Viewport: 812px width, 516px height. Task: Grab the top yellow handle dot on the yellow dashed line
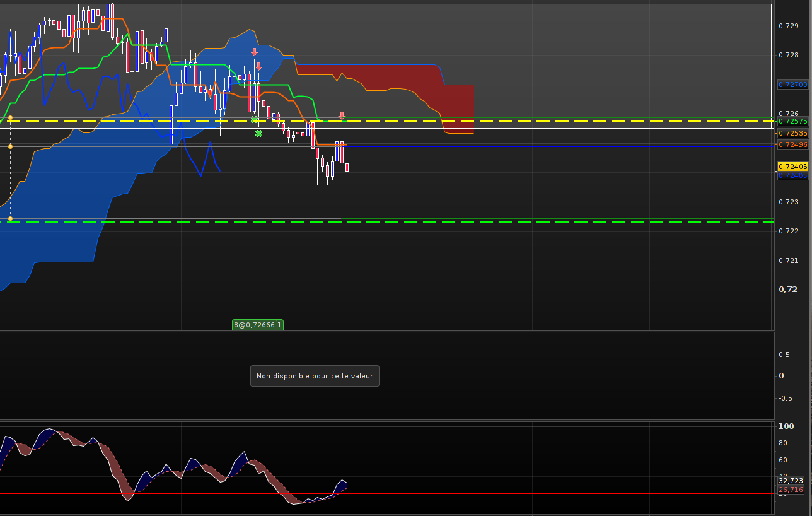click(x=10, y=117)
